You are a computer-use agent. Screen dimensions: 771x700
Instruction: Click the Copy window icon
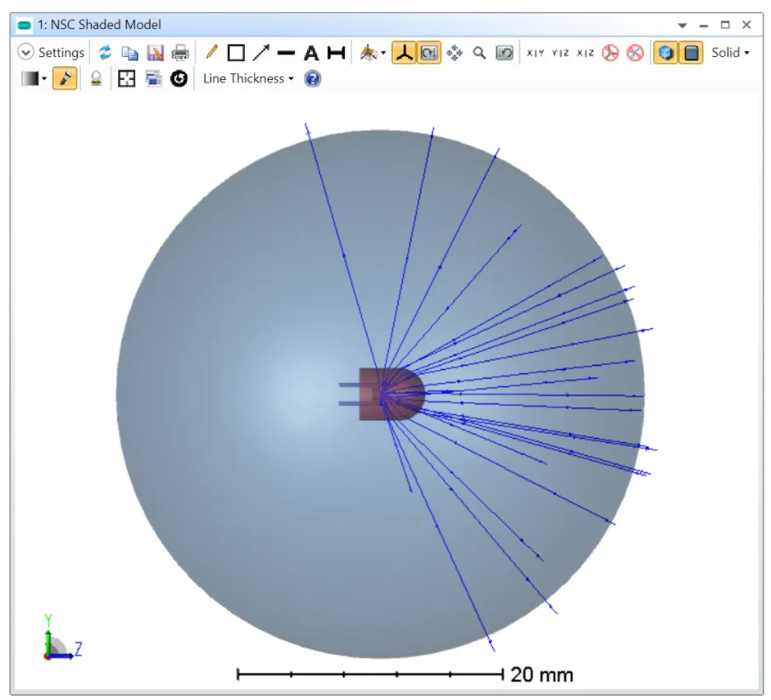pyautogui.click(x=130, y=53)
